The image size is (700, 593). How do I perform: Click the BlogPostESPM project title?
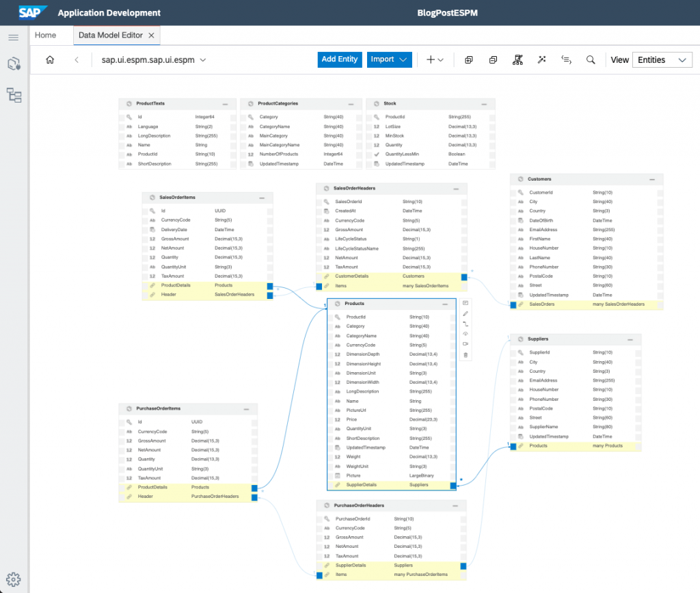(x=447, y=13)
